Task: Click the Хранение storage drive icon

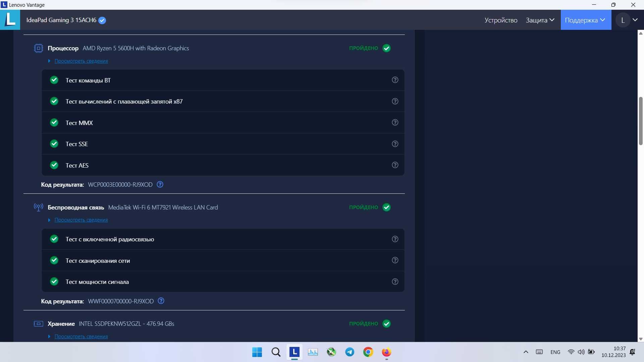Action: [x=39, y=324]
